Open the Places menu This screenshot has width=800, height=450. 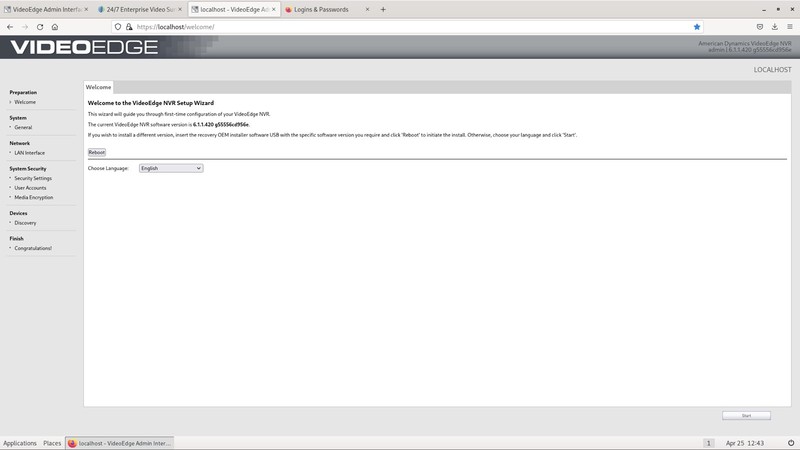pyautogui.click(x=52, y=443)
